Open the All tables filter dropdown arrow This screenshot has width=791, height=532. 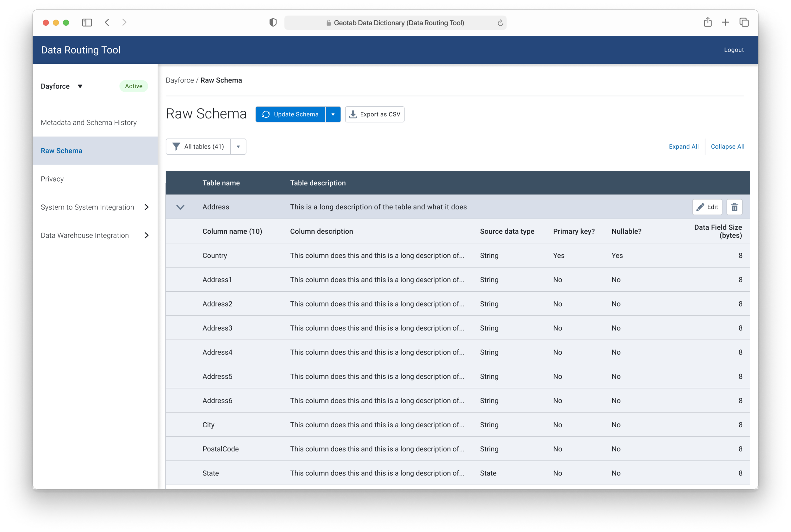(x=238, y=146)
